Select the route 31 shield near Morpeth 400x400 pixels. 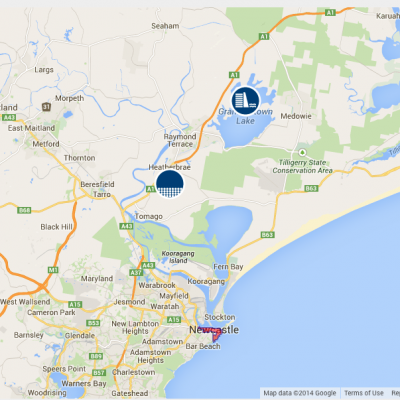[x=47, y=107]
